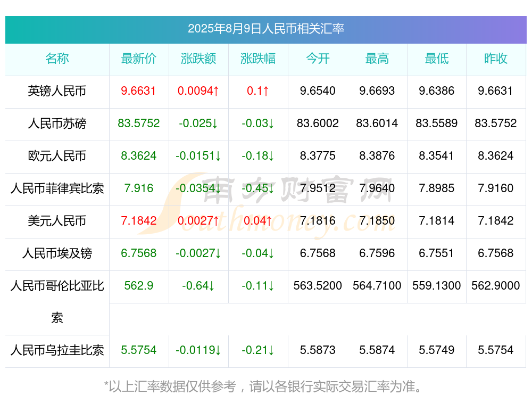Click latest price 83.5752 in green

139,124
